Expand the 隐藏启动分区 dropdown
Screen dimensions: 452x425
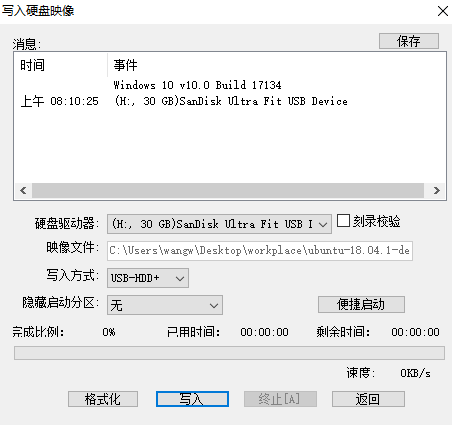point(165,305)
